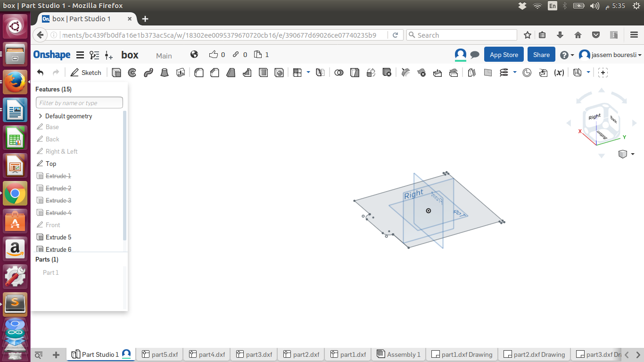Select the Rib tool
The width and height of the screenshot is (644, 362).
point(247,73)
